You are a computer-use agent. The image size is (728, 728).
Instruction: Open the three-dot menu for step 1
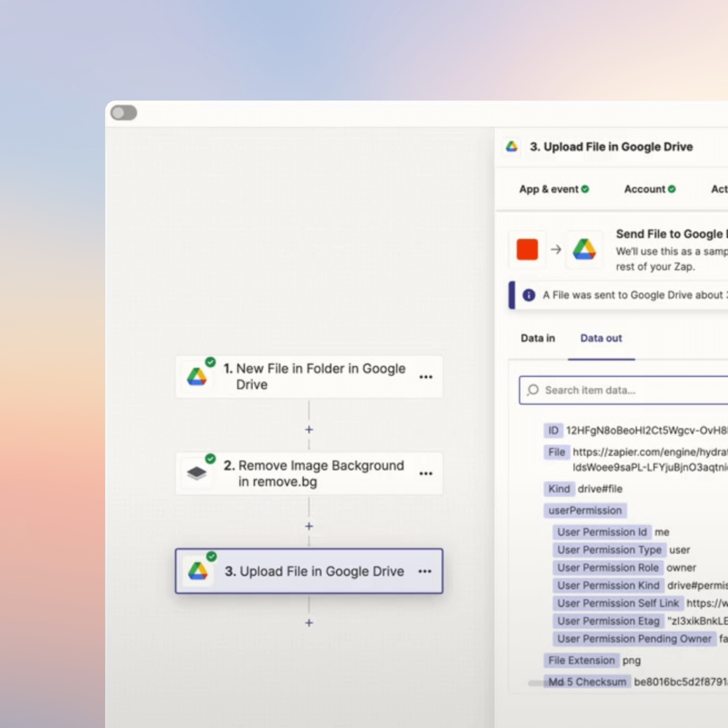coord(426,377)
